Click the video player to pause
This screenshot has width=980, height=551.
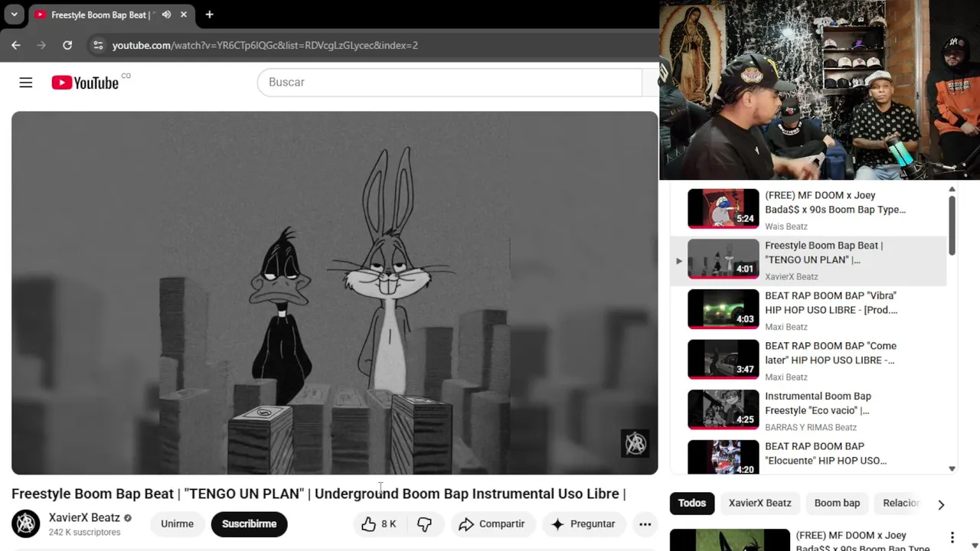click(335, 293)
